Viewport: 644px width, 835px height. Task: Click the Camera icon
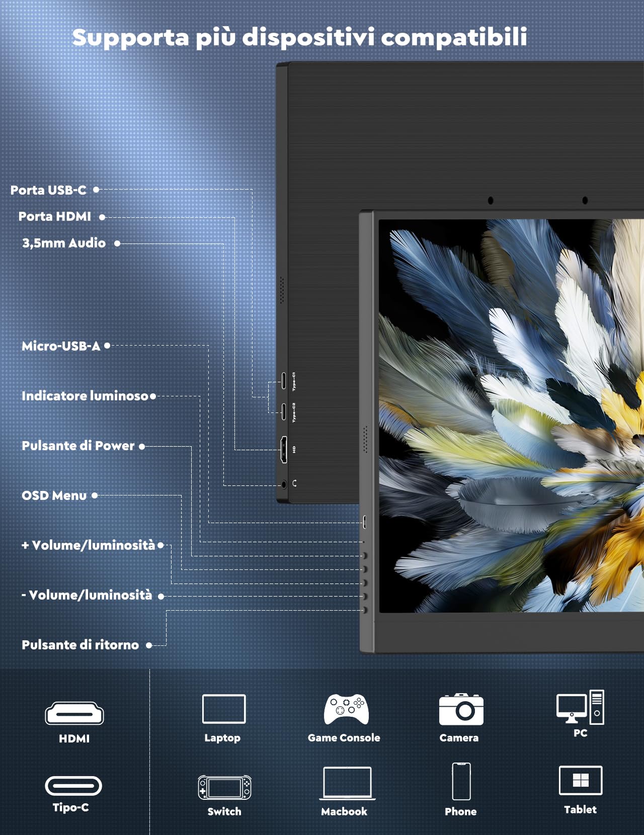461,709
